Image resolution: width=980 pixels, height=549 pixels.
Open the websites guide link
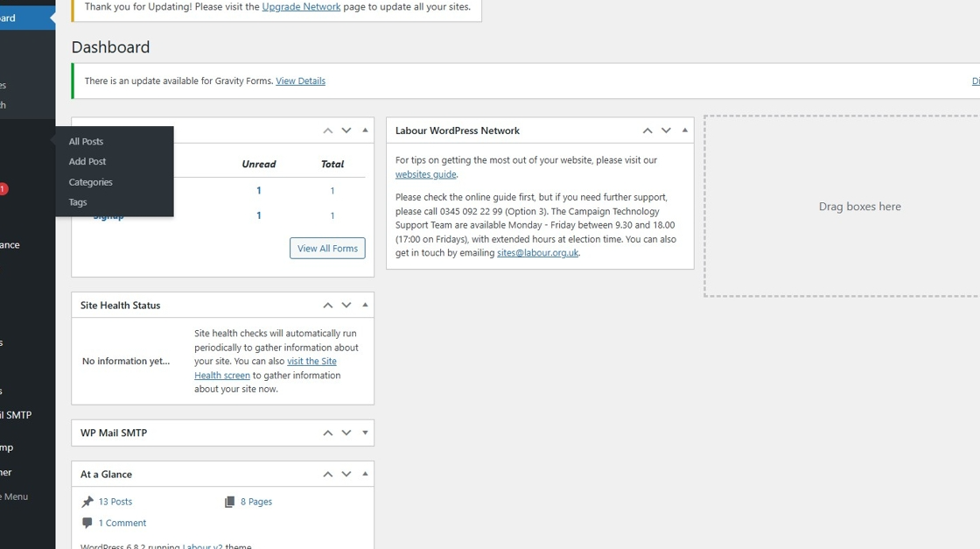click(x=425, y=174)
